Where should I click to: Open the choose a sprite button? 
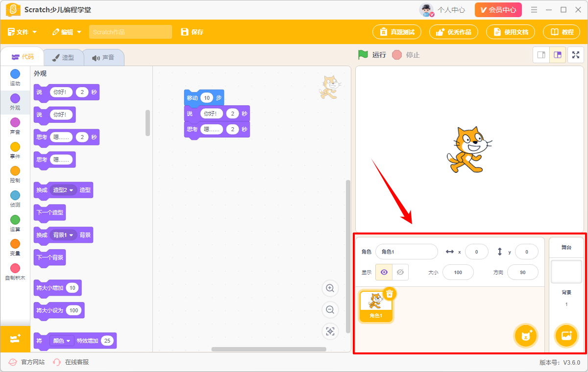526,336
